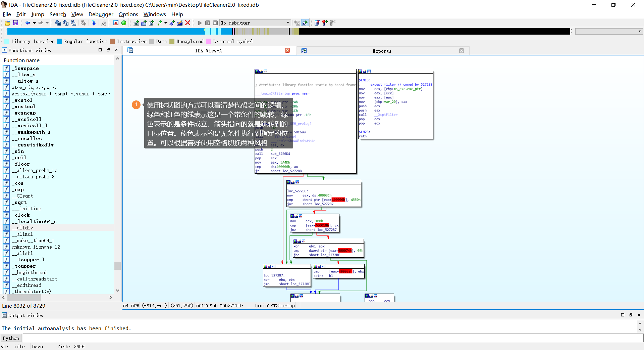Open the Options menu
Viewport: 644px width, 350px height.
pos(128,14)
